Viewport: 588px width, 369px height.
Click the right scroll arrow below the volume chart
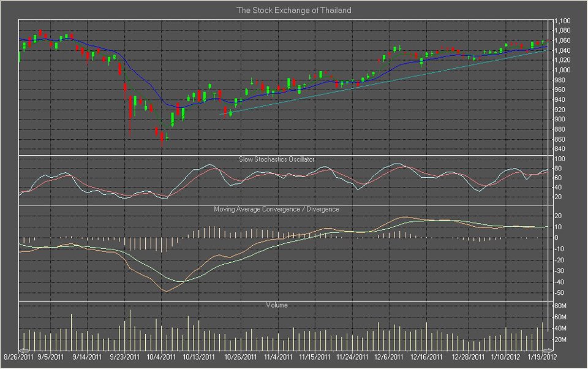[548, 350]
